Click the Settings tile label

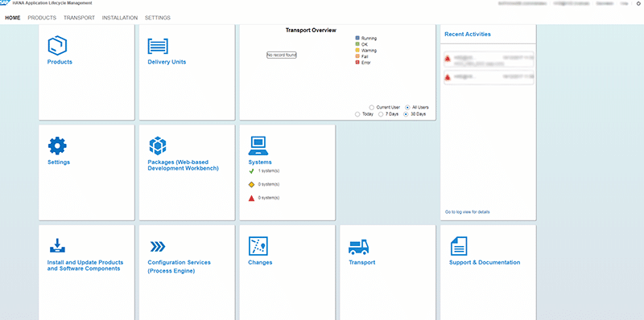click(59, 162)
